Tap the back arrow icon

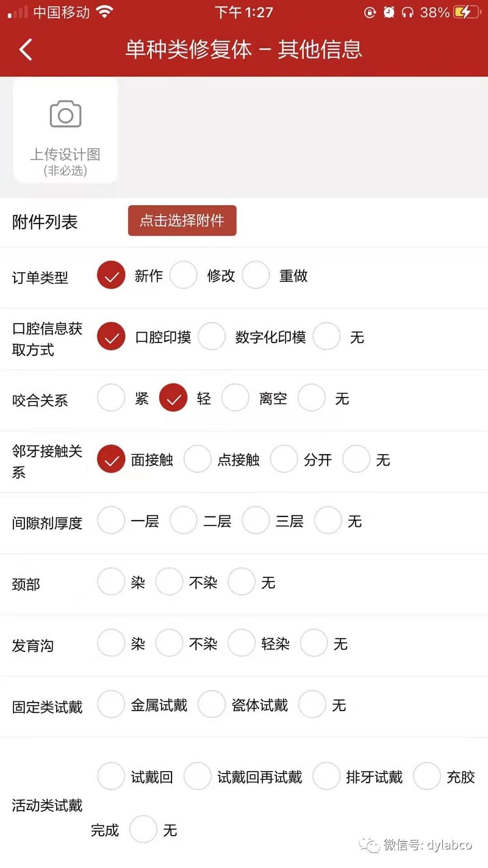[x=26, y=49]
